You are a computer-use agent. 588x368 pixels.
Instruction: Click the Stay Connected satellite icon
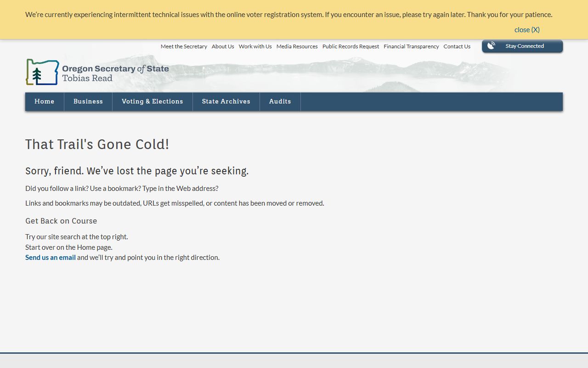pos(491,46)
